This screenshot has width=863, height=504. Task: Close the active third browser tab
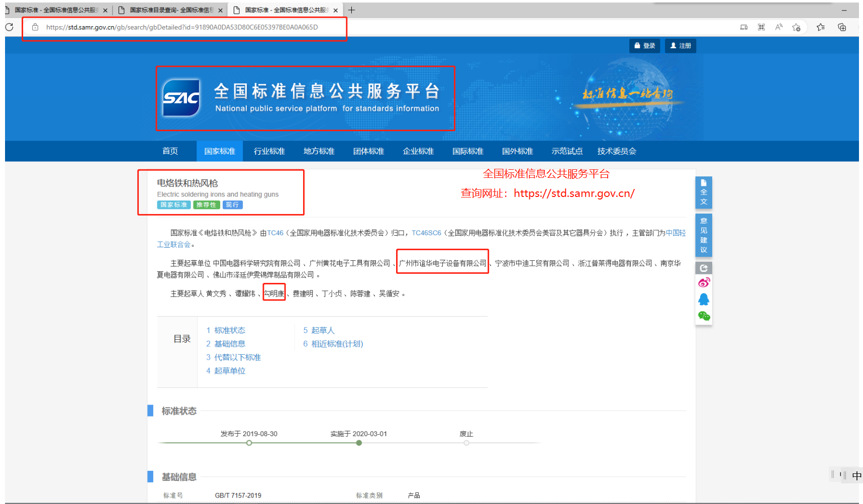pos(335,10)
